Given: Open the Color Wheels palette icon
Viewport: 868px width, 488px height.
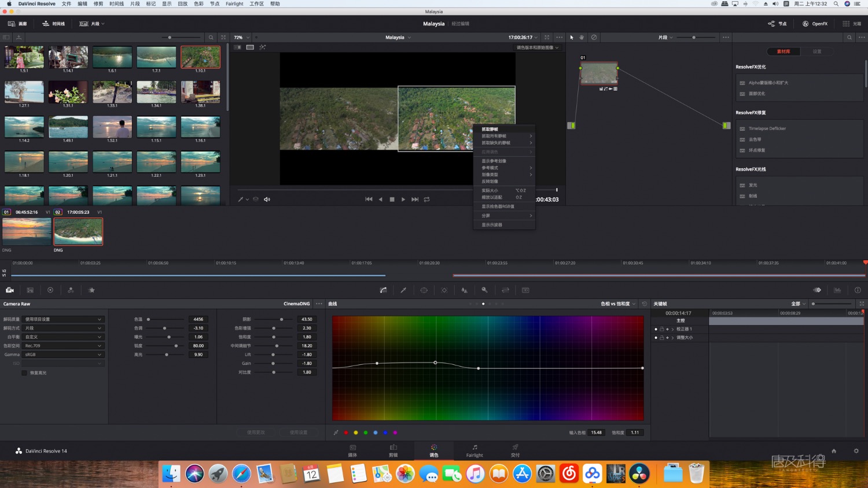Looking at the screenshot, I should 50,290.
